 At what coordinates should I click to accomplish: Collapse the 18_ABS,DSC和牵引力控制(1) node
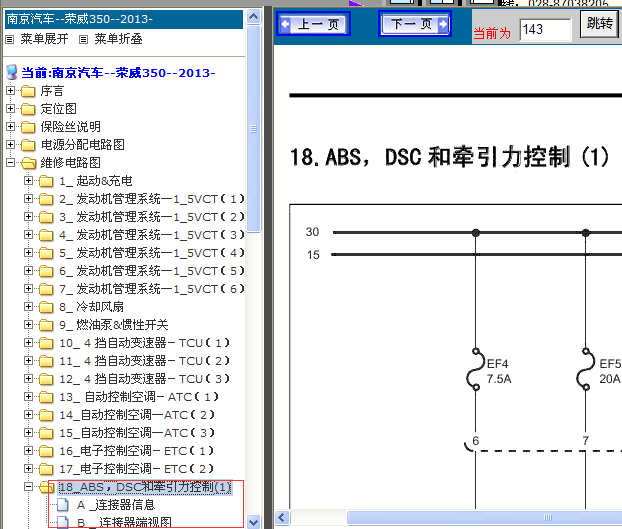coord(28,487)
